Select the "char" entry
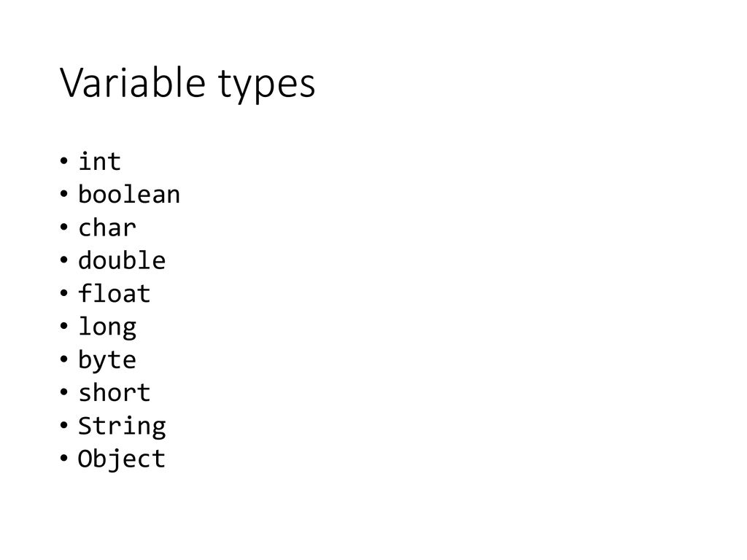 pyautogui.click(x=107, y=227)
